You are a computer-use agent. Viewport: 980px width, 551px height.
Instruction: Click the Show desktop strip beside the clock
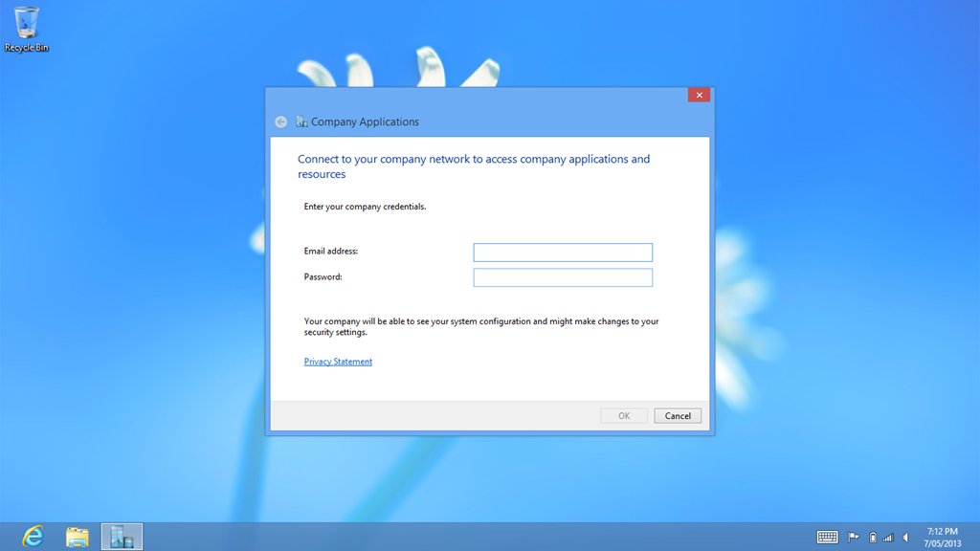coord(976,537)
